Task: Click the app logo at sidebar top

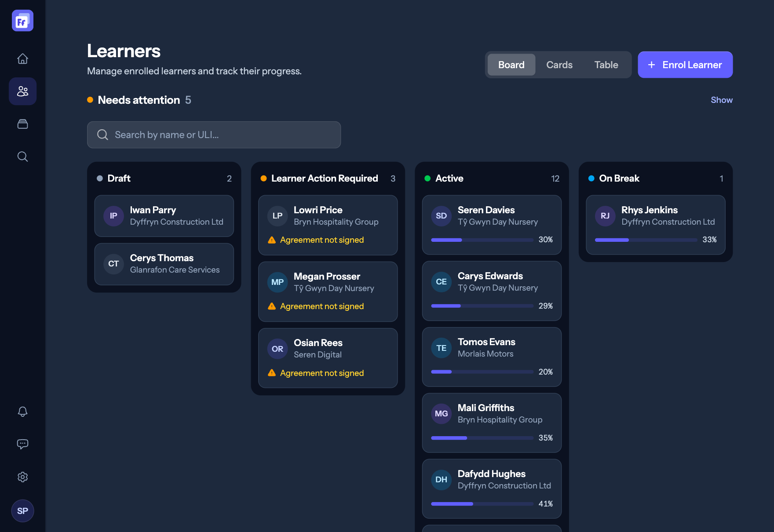Action: 22,21
